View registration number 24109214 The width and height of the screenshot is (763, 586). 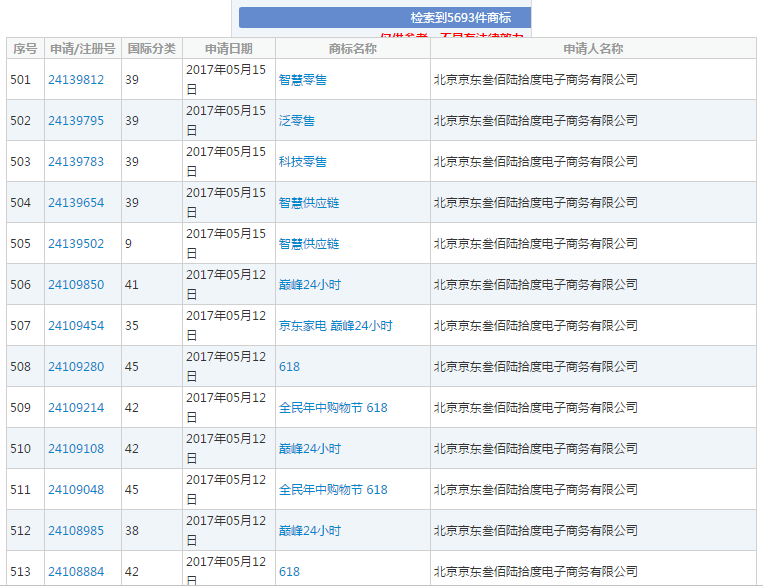[76, 408]
